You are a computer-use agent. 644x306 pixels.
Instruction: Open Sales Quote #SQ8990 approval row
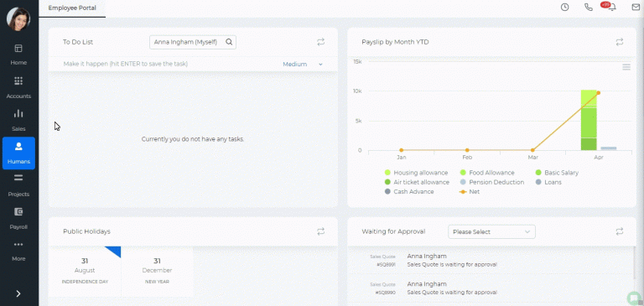tap(490, 288)
